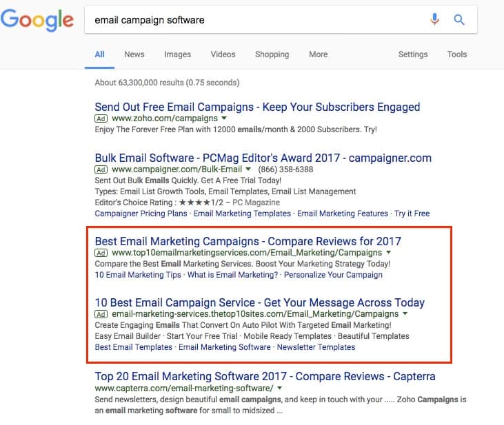Click the microphone voice search icon
The image size is (504, 425).
[434, 20]
